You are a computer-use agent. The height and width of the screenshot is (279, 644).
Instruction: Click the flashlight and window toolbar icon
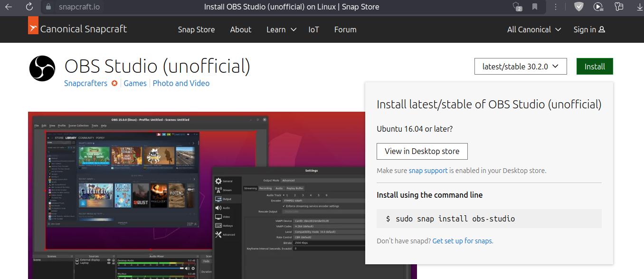click(618, 7)
